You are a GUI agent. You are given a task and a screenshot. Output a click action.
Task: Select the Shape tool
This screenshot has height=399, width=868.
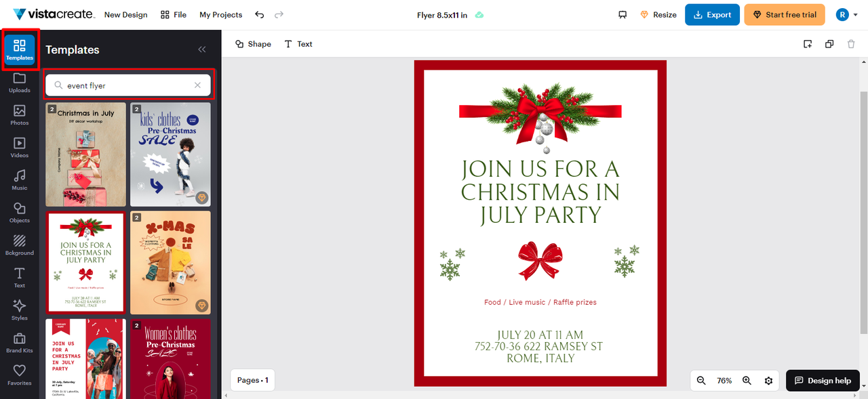(x=253, y=44)
